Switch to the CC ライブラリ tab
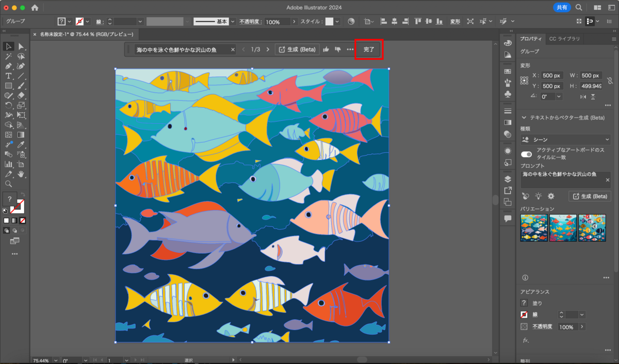This screenshot has height=364, width=619. tap(564, 39)
